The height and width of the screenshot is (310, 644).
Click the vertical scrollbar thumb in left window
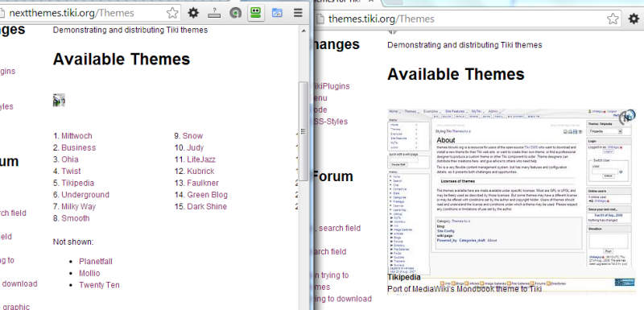(303, 131)
